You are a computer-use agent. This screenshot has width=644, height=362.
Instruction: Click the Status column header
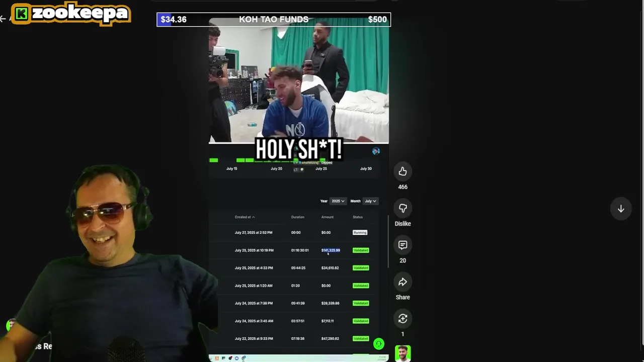pyautogui.click(x=358, y=217)
